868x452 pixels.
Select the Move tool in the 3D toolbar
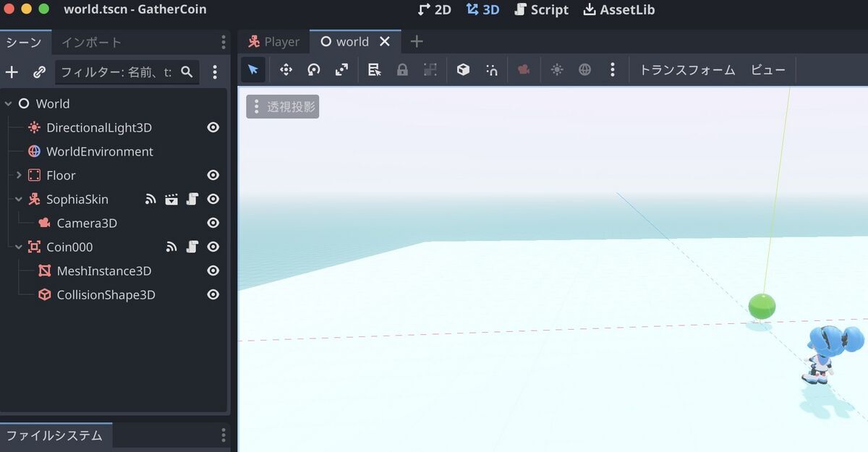[x=286, y=69]
